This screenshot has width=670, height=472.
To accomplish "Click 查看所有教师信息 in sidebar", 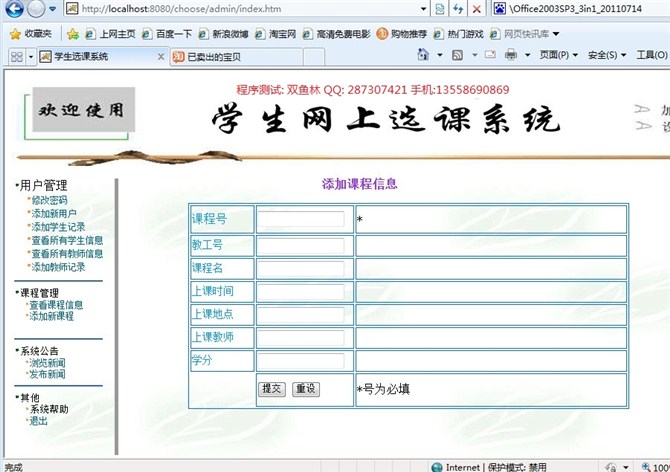I will click(67, 254).
